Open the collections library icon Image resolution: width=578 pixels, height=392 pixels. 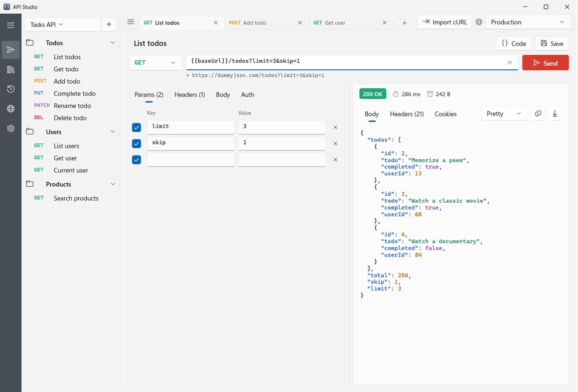point(10,69)
